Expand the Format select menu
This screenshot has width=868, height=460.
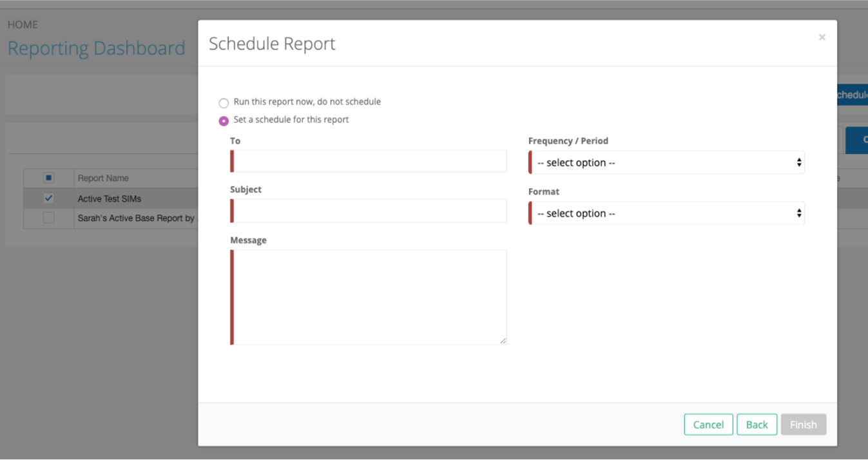point(666,213)
